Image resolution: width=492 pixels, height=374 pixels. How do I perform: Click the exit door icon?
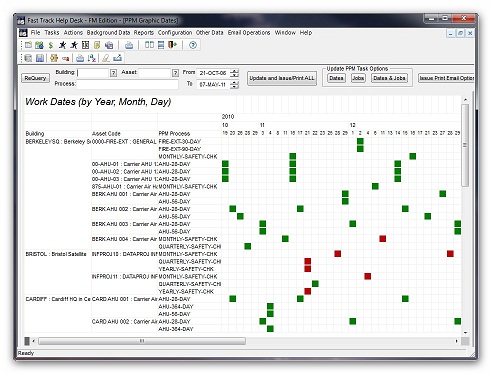(x=172, y=45)
